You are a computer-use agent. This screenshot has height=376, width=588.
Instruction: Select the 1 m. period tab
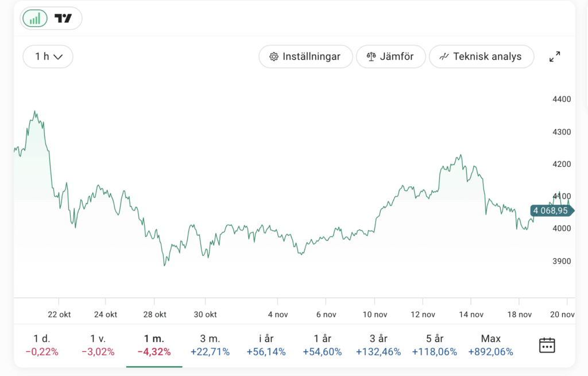tap(154, 345)
